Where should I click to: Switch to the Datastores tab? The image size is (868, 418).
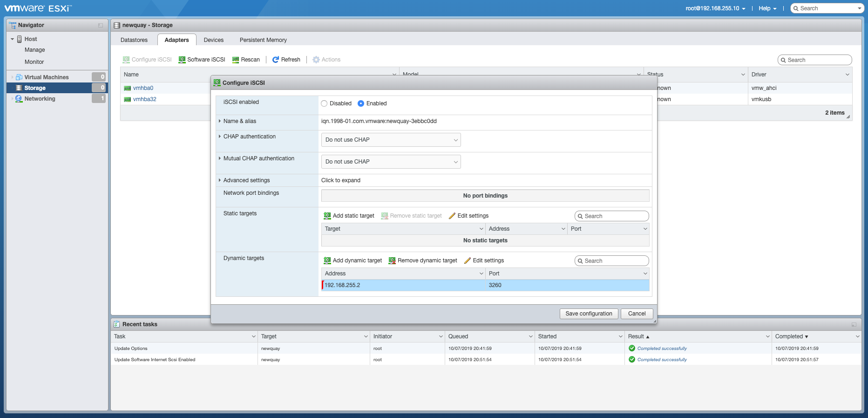coord(134,40)
